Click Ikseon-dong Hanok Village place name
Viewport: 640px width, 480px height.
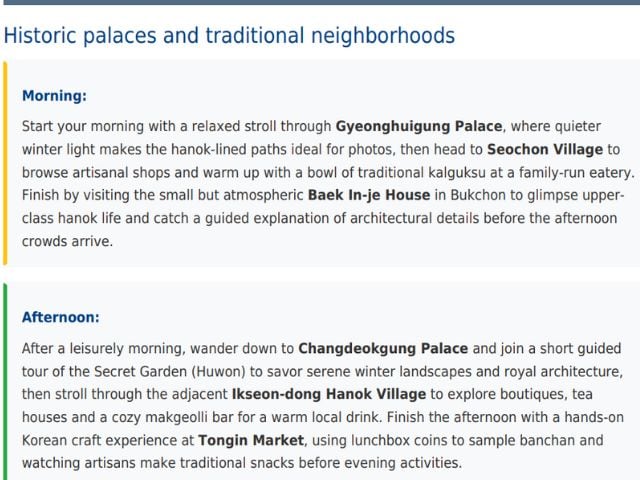click(x=329, y=394)
